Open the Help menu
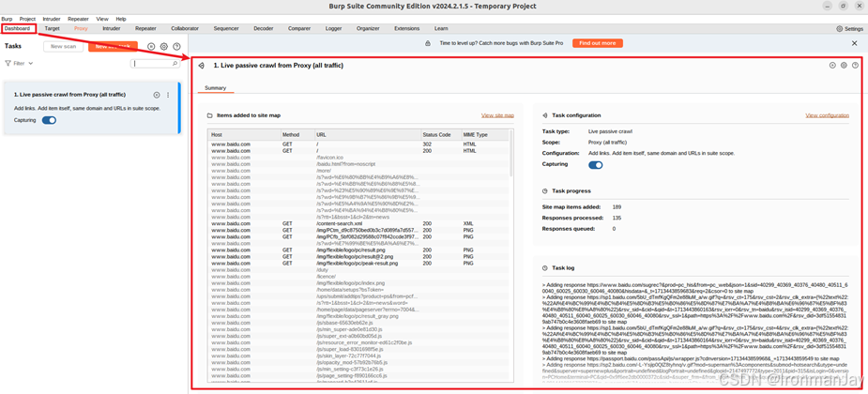The height and width of the screenshot is (394, 868). 121,19
